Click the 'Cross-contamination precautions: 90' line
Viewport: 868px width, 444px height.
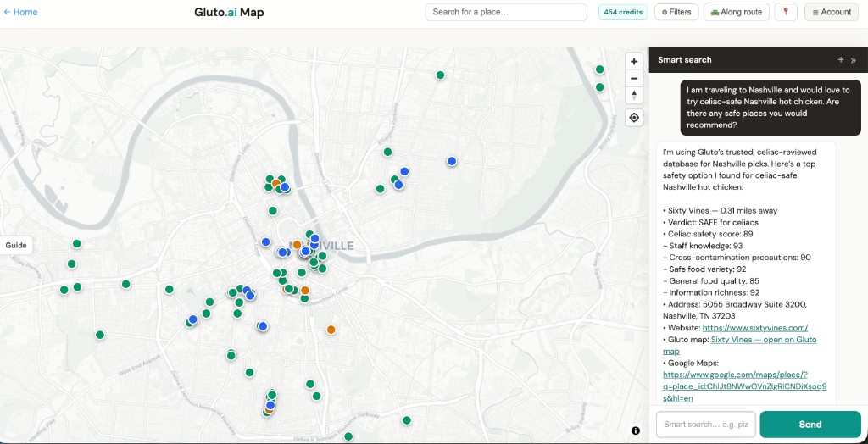(737, 258)
